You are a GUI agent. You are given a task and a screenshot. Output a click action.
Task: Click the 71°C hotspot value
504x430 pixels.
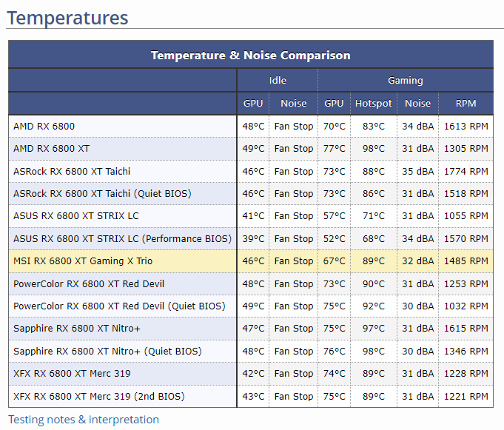tap(374, 216)
